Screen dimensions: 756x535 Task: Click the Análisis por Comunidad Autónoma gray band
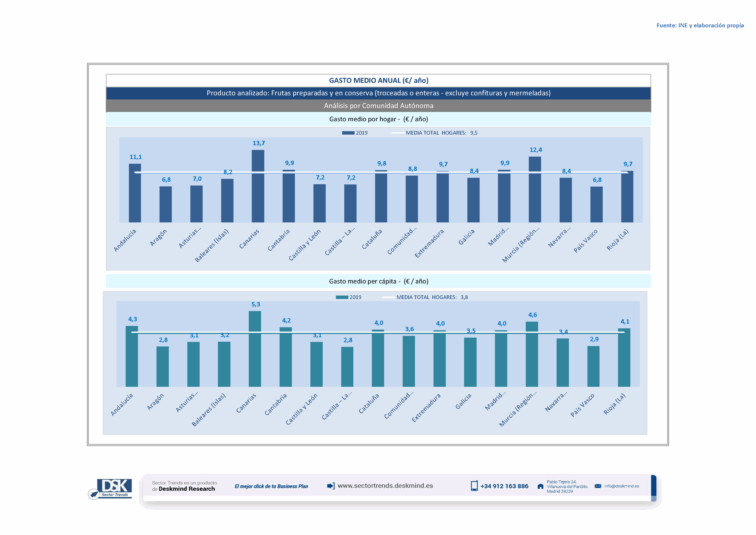[x=378, y=106]
